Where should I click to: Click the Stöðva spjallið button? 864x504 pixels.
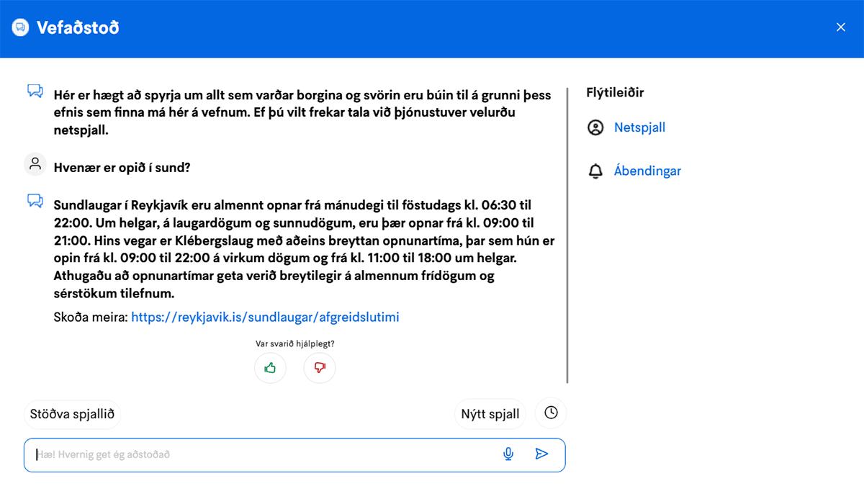pos(71,414)
